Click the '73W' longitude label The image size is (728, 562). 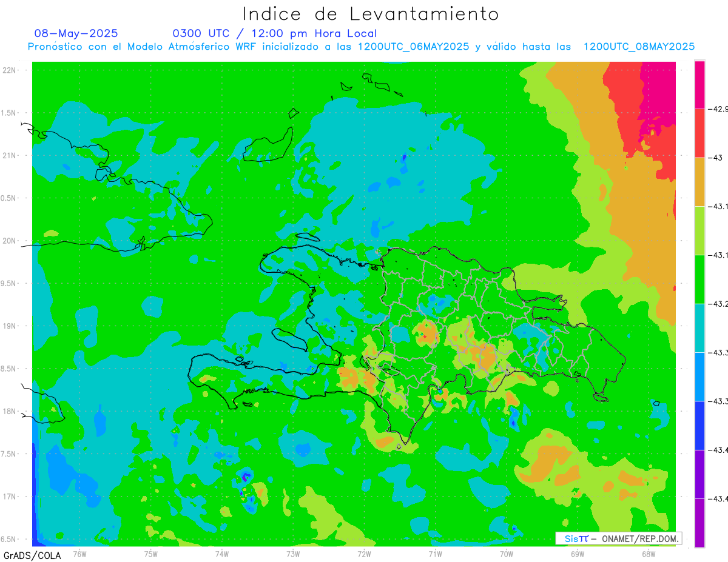293,554
